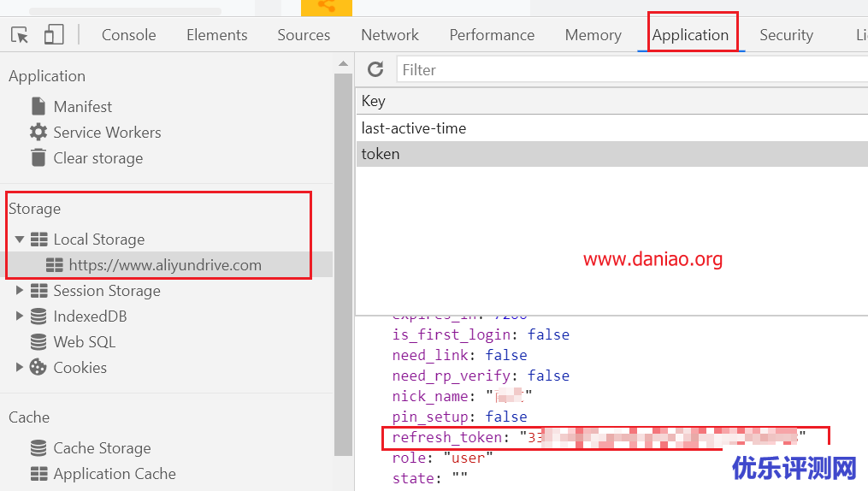
Task: Select the last-active-time row
Action: coord(611,127)
